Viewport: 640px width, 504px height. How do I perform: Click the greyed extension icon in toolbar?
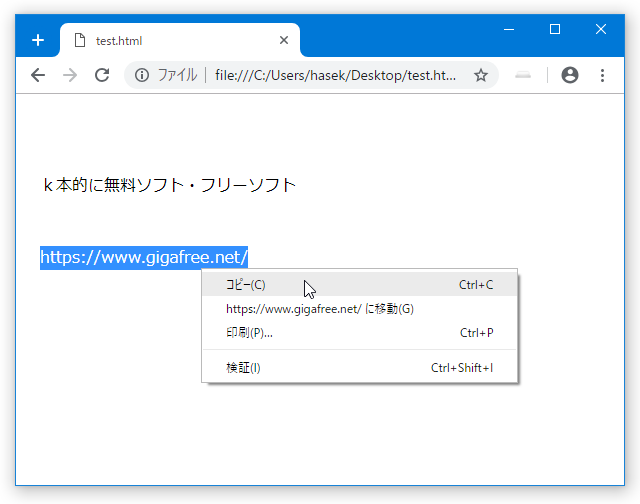[523, 75]
